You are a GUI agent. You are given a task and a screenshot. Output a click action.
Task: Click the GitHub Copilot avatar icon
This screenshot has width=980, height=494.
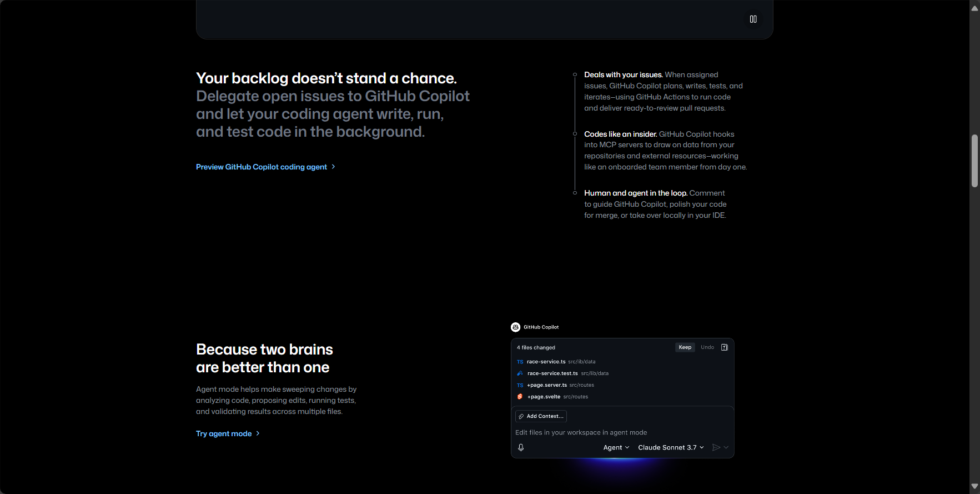(x=515, y=327)
